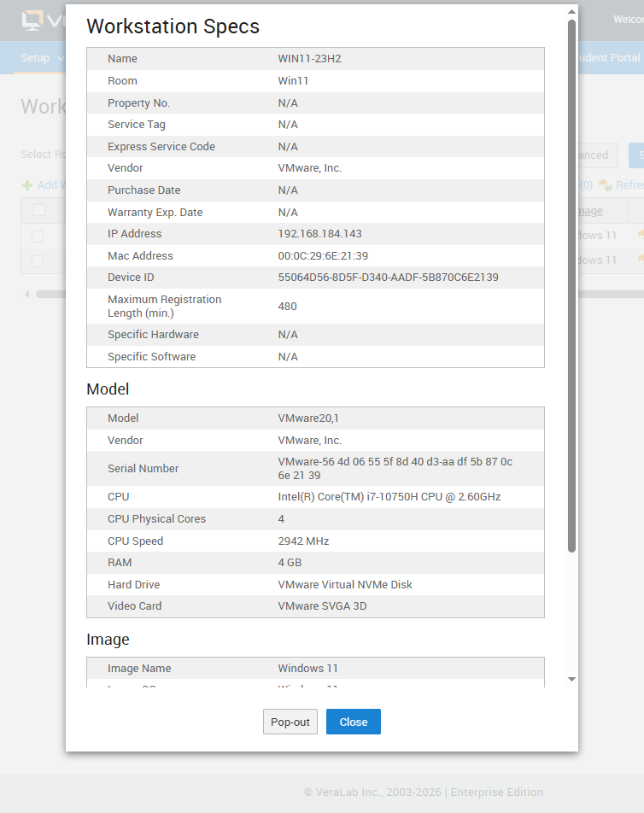Image resolution: width=644 pixels, height=813 pixels.
Task: Click the Purchase Date label
Action: (143, 190)
